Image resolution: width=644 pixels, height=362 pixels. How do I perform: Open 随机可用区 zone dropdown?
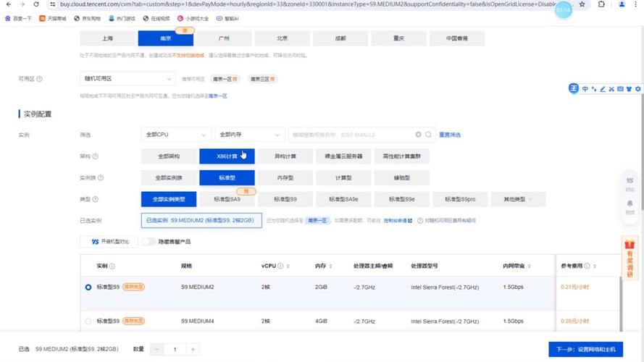point(127,78)
